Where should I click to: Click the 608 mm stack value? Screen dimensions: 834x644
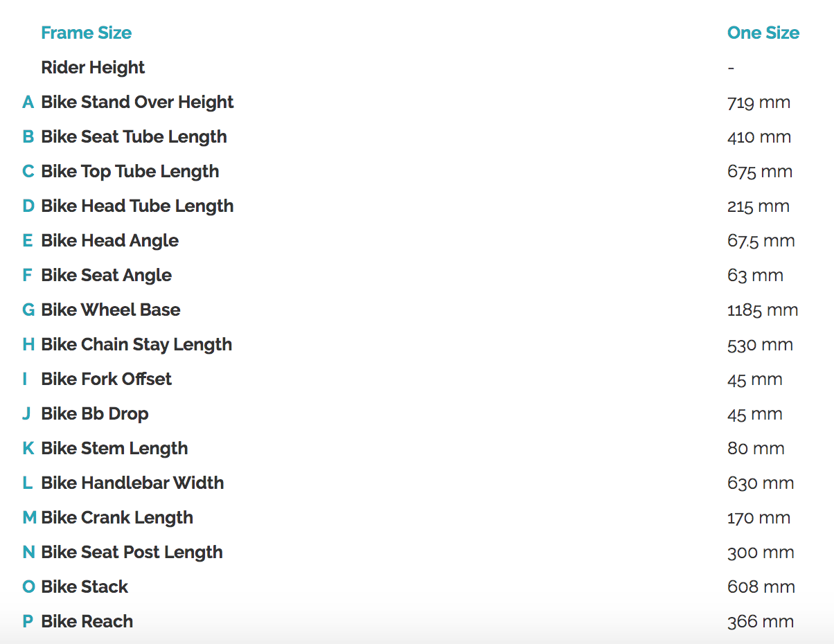click(761, 587)
